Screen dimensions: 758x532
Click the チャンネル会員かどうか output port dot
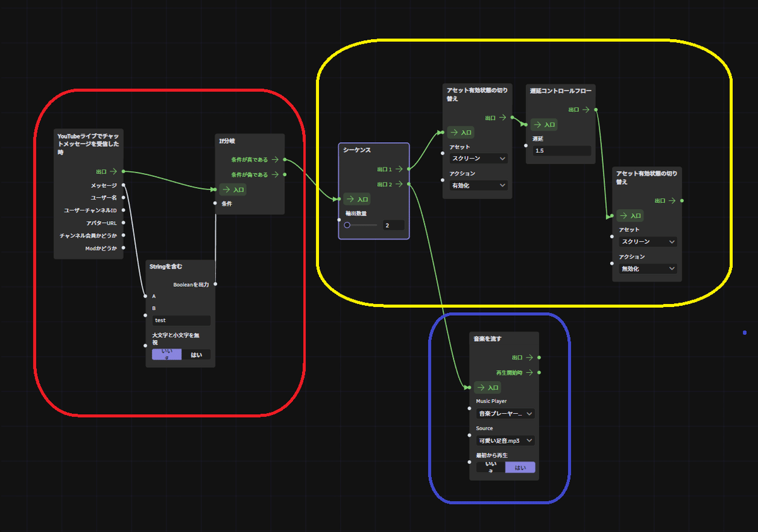[123, 236]
